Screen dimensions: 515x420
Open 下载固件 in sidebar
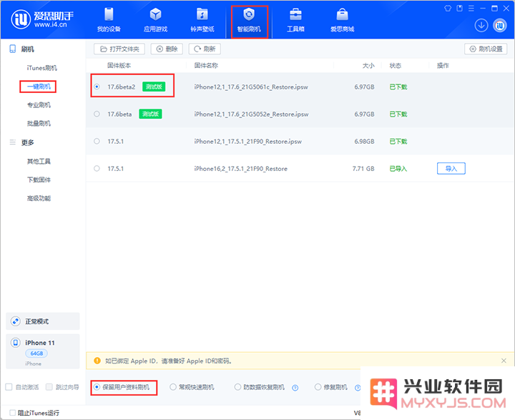[x=39, y=180]
